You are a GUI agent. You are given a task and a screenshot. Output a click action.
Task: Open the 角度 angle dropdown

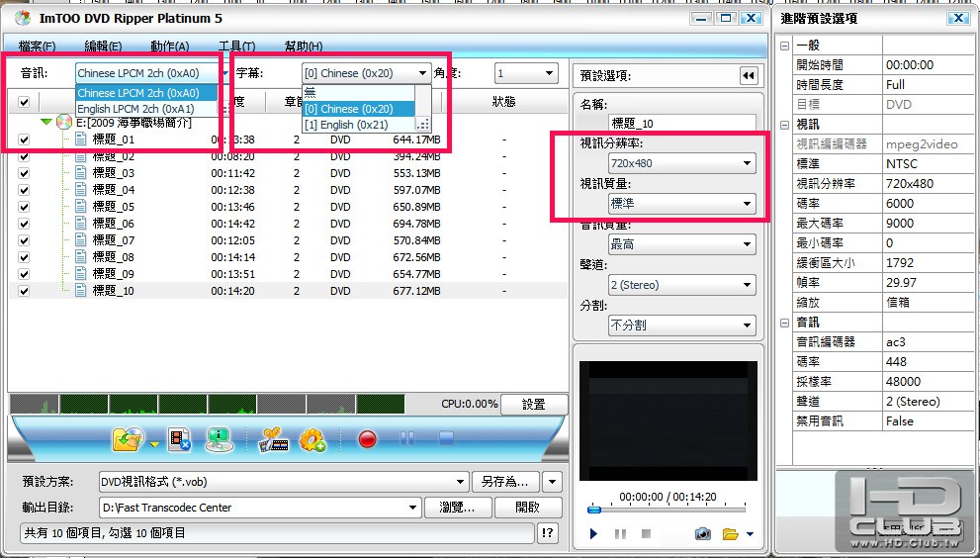click(526, 73)
